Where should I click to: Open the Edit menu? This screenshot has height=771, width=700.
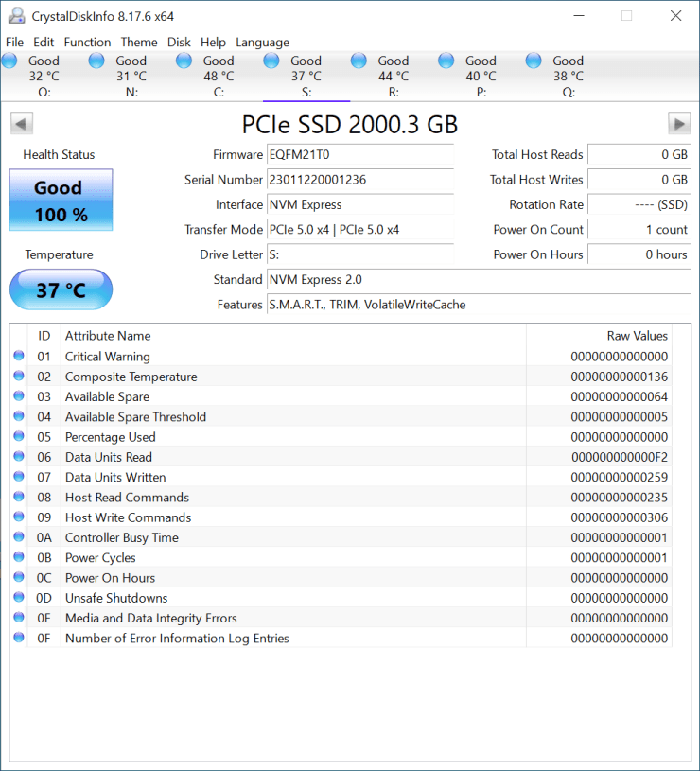(44, 43)
